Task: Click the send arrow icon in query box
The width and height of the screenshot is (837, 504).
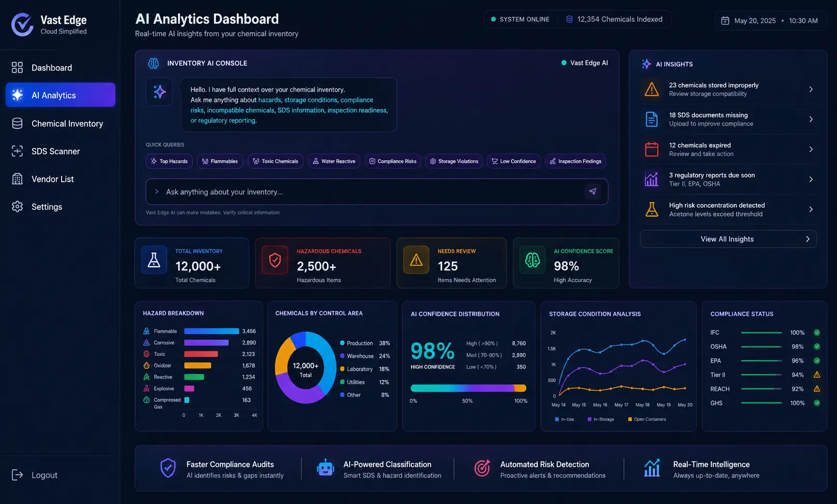Action: point(593,192)
